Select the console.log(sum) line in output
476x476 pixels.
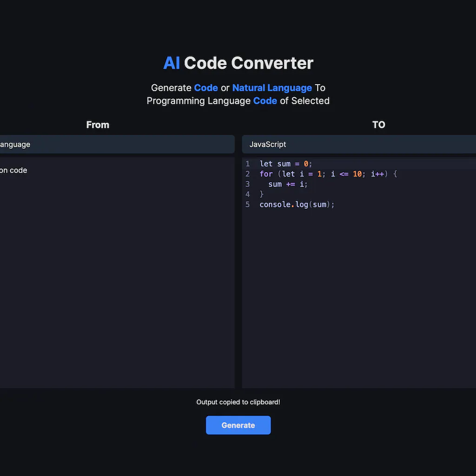tap(297, 205)
